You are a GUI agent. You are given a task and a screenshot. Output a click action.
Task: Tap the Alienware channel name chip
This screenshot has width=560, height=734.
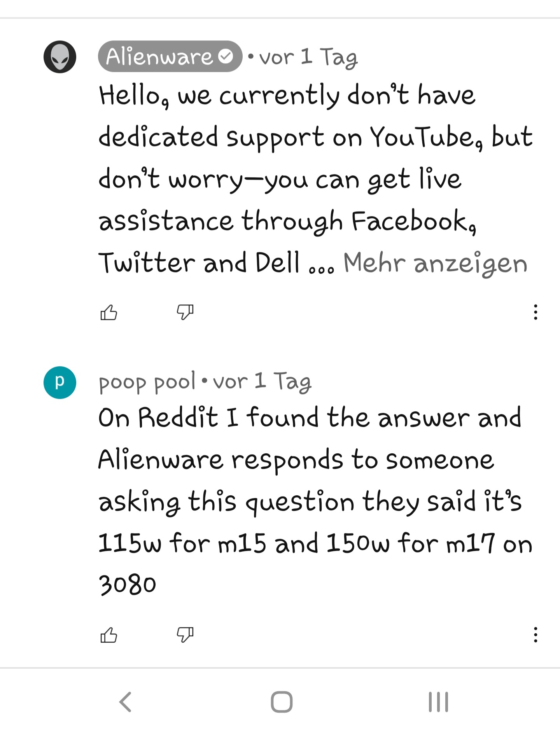[x=170, y=56]
